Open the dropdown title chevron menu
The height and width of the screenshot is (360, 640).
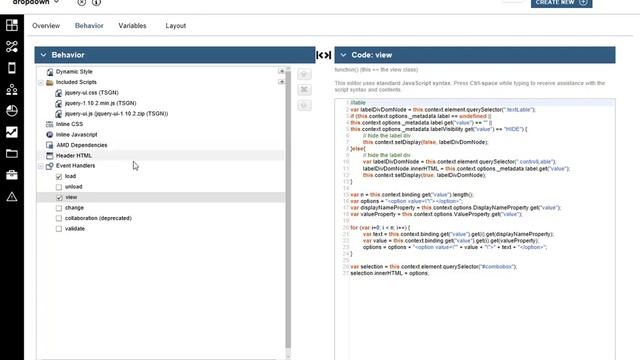coord(56,2)
